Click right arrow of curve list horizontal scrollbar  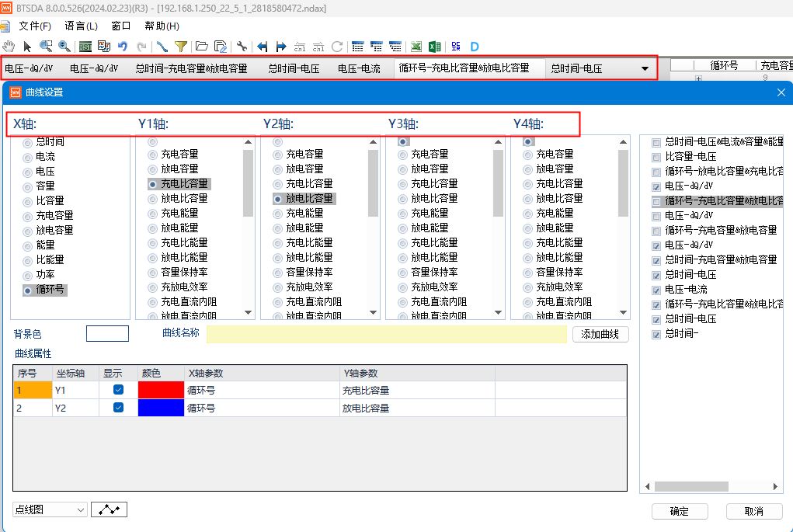(775, 486)
